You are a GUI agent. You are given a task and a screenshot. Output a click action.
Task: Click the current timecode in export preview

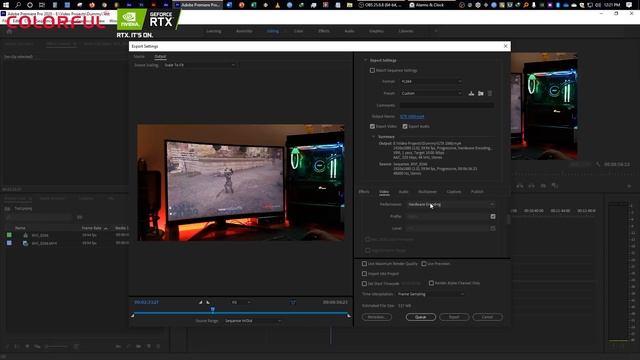(x=147, y=302)
